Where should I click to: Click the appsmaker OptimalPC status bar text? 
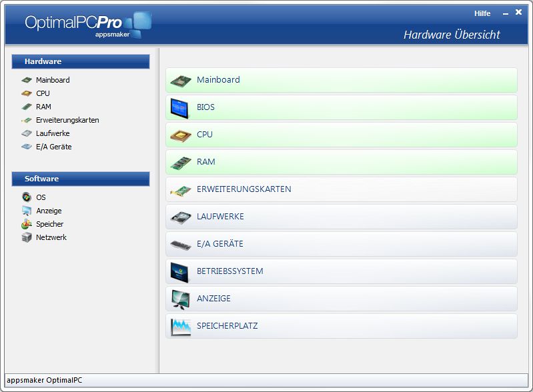click(45, 380)
